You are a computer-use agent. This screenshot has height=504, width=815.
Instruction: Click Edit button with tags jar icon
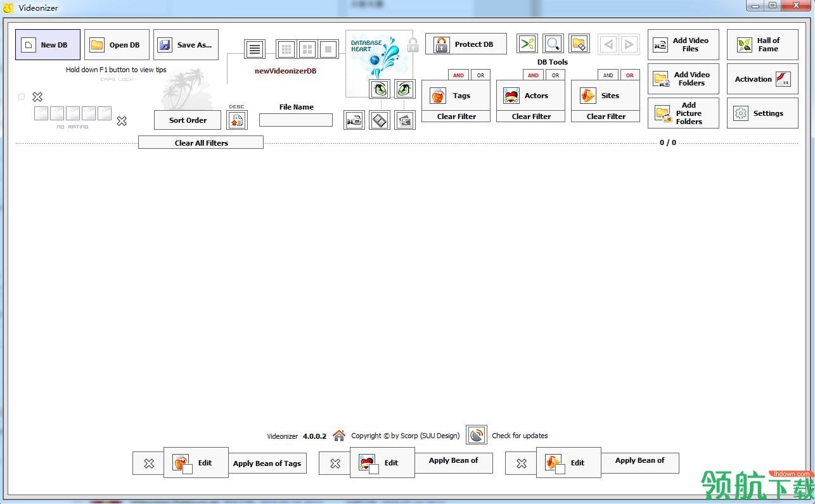(196, 463)
